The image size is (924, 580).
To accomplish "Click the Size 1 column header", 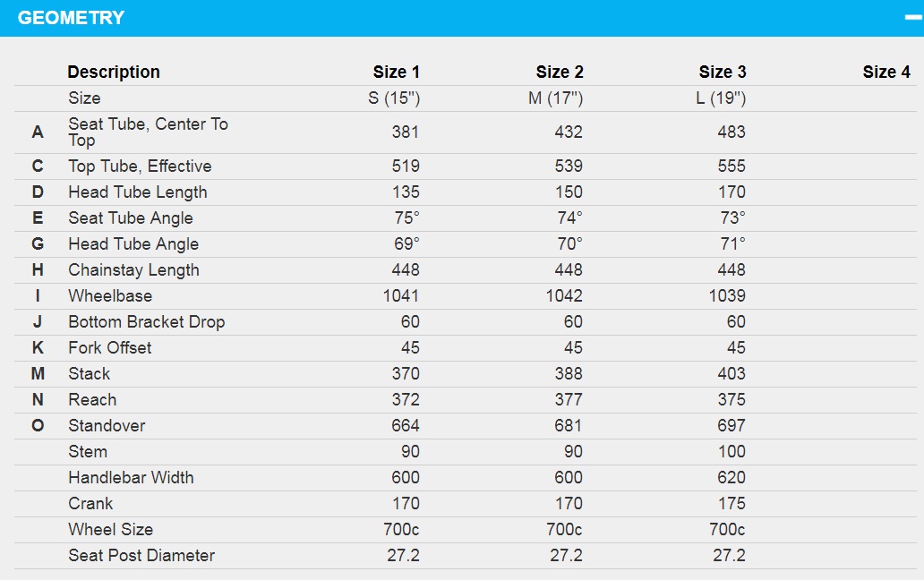I will tap(396, 72).
